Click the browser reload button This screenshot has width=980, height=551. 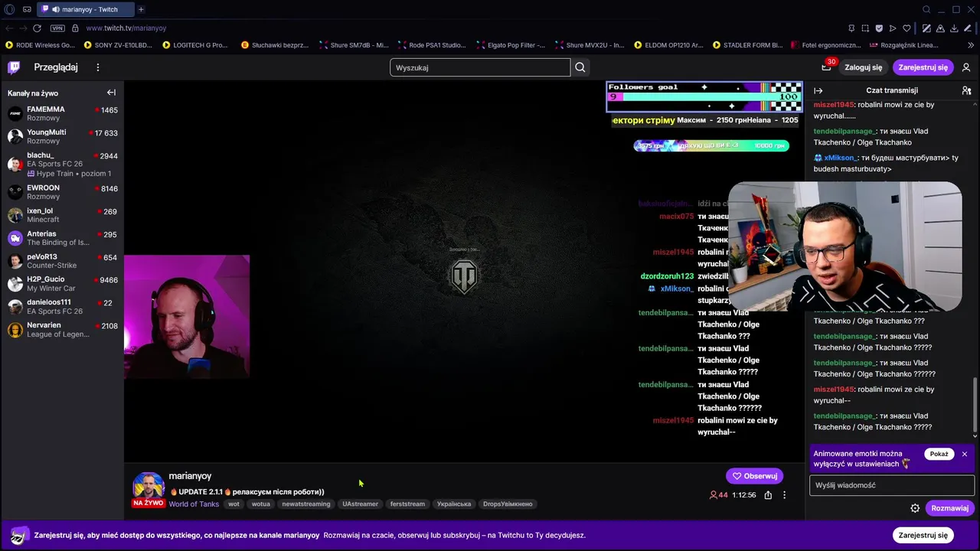[37, 28]
